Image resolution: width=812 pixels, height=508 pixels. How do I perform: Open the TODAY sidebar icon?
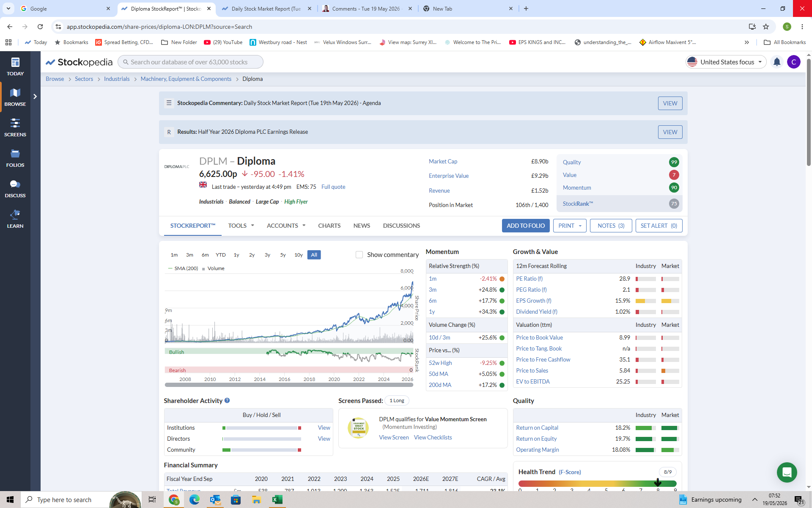click(15, 66)
